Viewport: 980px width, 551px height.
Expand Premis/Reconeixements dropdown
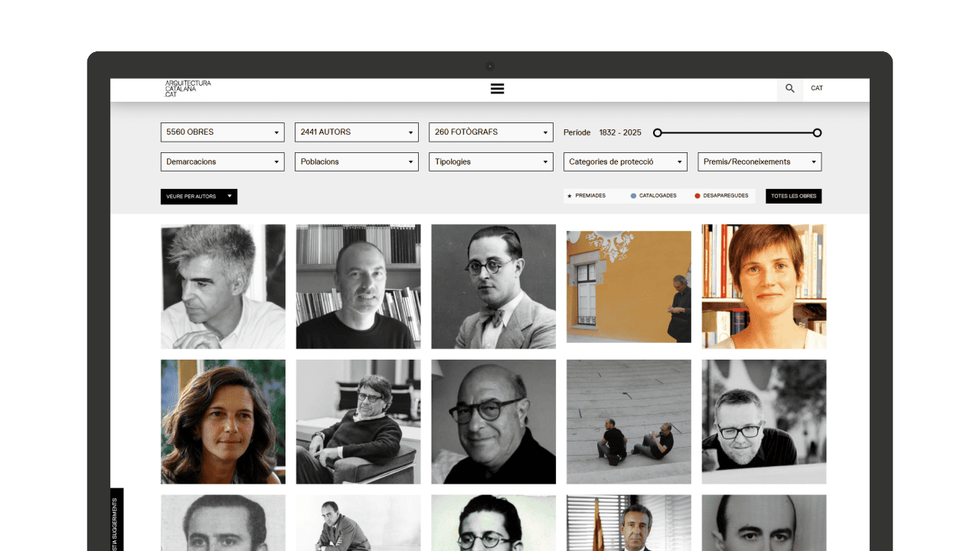(x=759, y=161)
